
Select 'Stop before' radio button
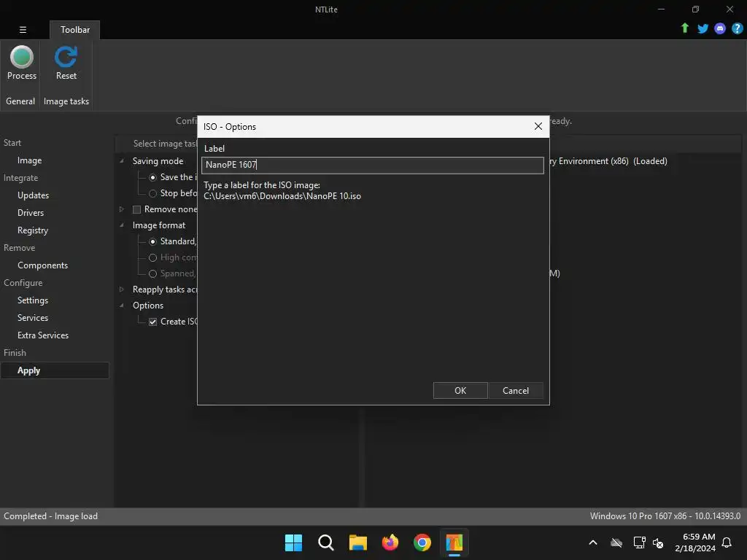(152, 193)
